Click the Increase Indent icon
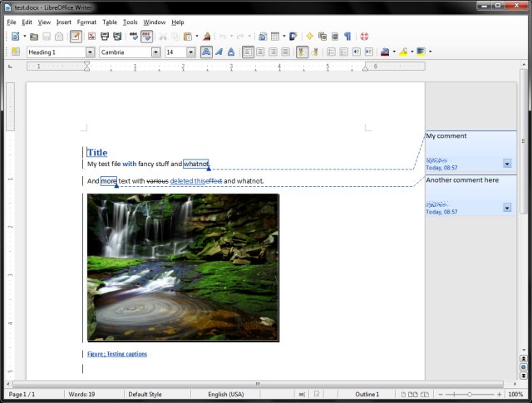Screen dimensions: 532x403 [x=369, y=52]
